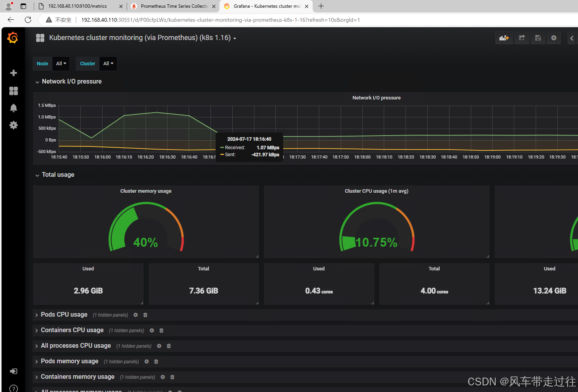Switch to the Prometheus Time Series tab
This screenshot has height=392, width=578.
(174, 6)
